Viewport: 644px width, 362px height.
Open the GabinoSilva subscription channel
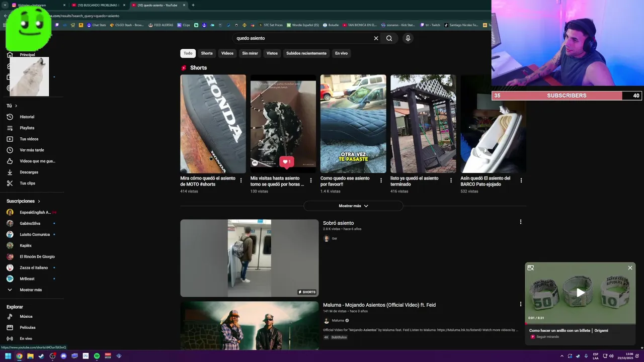click(x=30, y=223)
